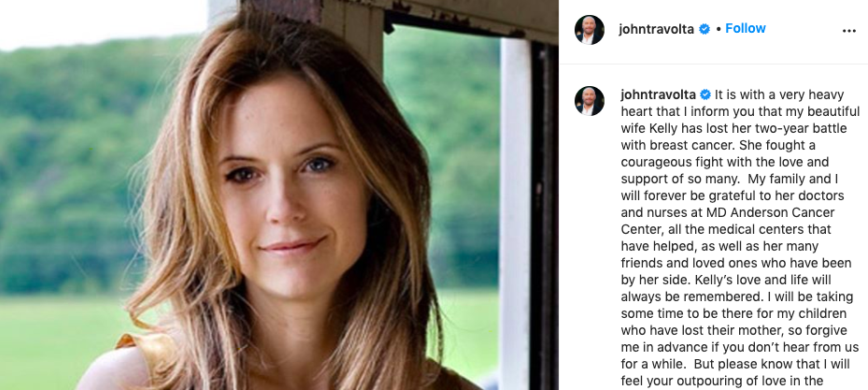Image resolution: width=868 pixels, height=390 pixels.
Task: Click the last visible line "feel your outpouring"
Action: 722,382
